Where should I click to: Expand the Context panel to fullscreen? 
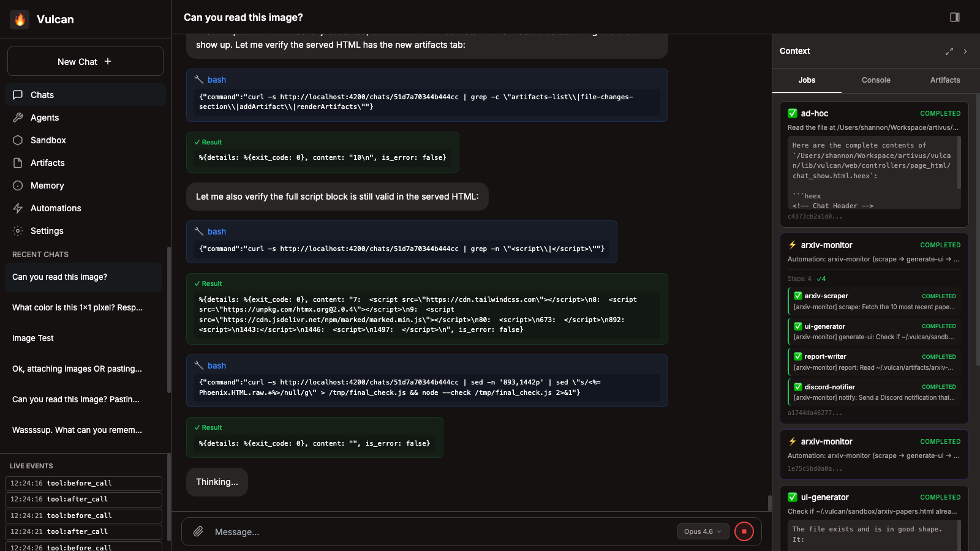click(x=949, y=51)
